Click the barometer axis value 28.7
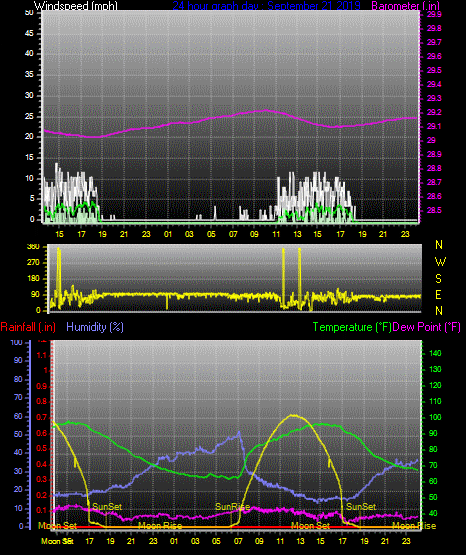Screen dimensions: 466x555 (434, 182)
